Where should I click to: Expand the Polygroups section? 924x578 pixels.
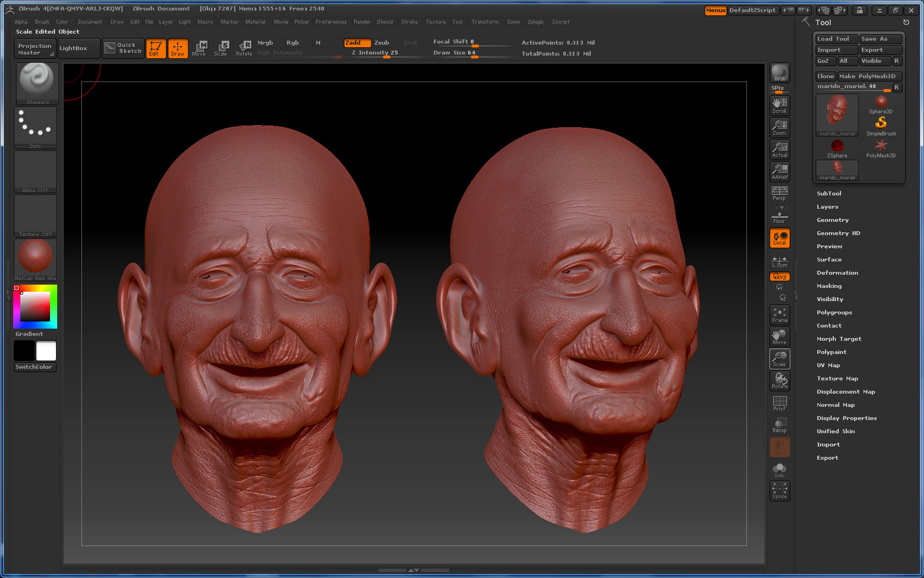(x=834, y=313)
